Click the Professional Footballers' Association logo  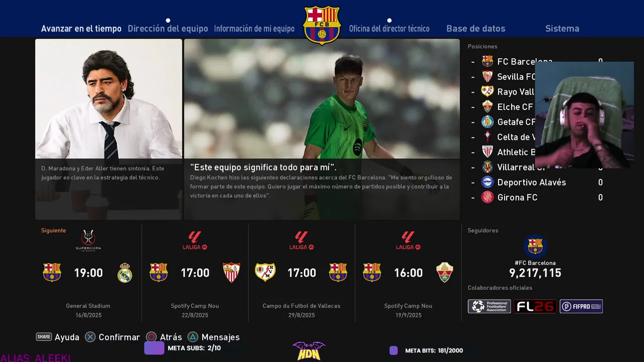pos(489,306)
